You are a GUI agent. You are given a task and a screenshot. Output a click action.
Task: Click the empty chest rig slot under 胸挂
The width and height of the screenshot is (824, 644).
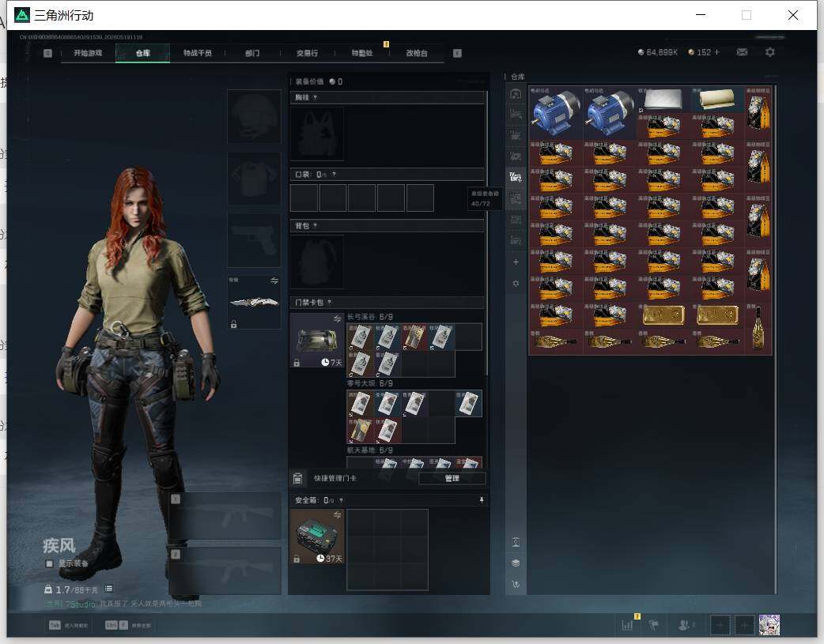click(x=317, y=134)
